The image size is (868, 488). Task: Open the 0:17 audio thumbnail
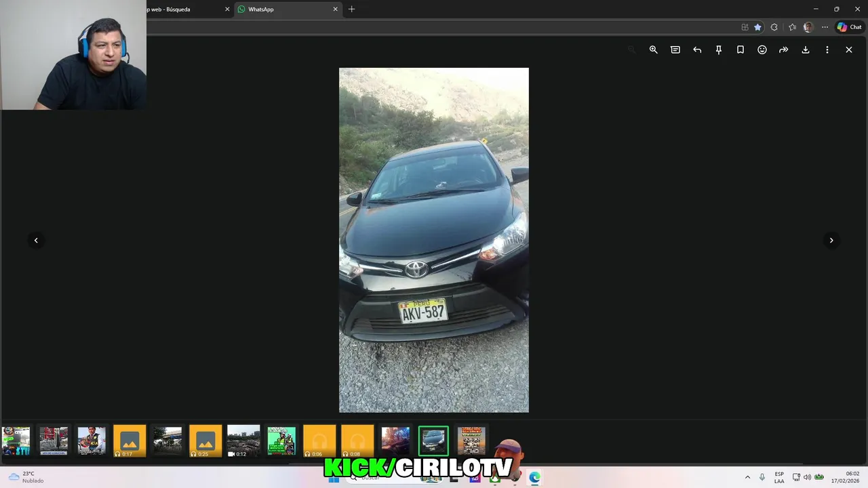[x=130, y=441]
